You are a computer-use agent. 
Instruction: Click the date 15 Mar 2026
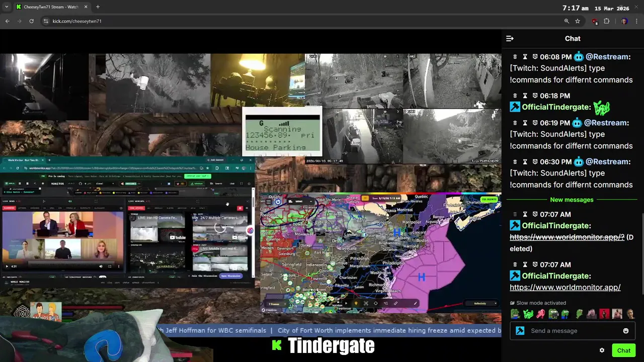click(x=611, y=9)
